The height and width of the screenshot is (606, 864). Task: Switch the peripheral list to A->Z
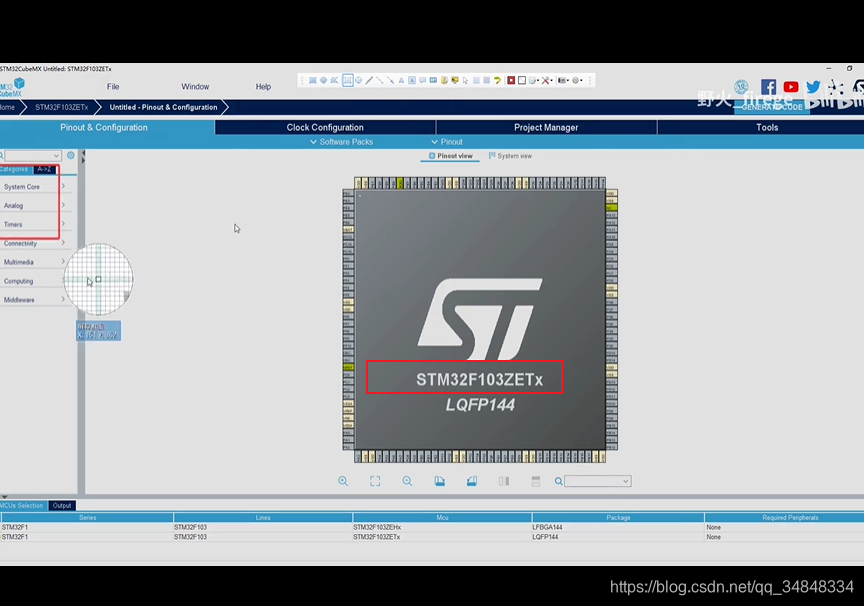[x=44, y=169]
